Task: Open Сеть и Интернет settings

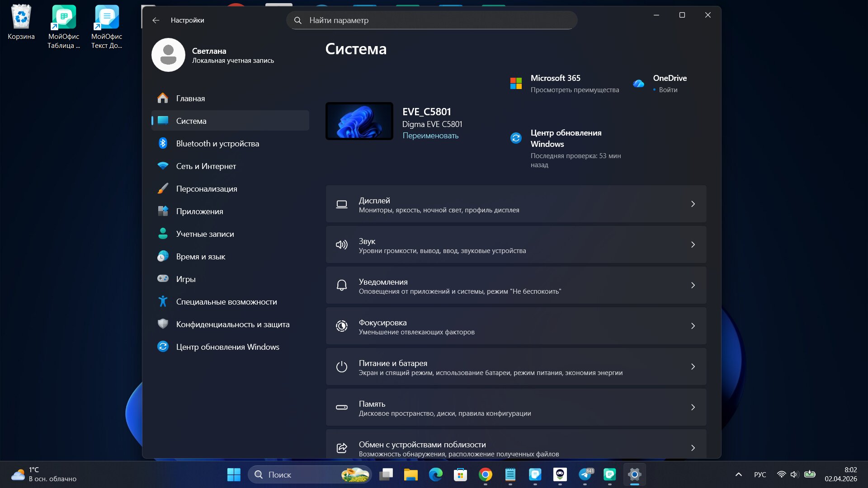Action: (206, 166)
